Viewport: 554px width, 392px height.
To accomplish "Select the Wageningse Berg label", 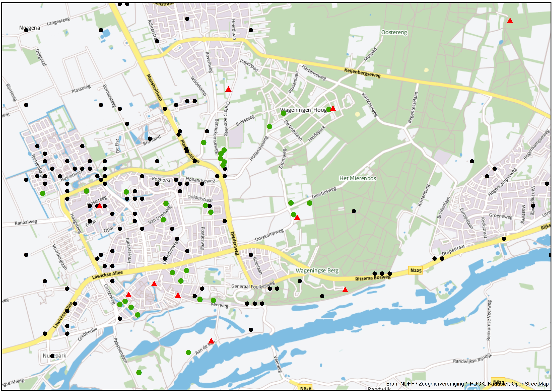I will [317, 270].
